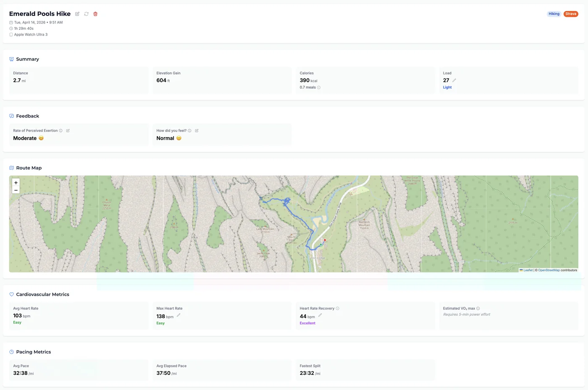
Task: Click 'Requires 5-min power effort' text
Action: tap(467, 314)
